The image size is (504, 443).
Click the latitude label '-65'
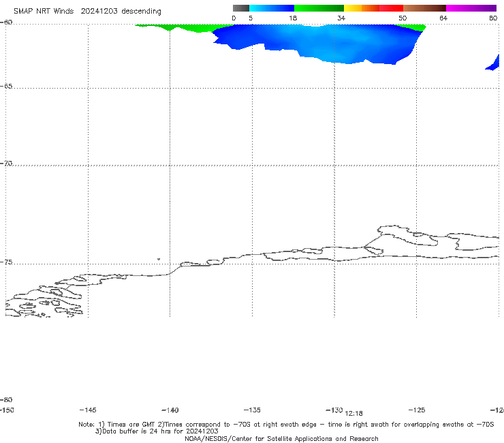(x=6, y=87)
